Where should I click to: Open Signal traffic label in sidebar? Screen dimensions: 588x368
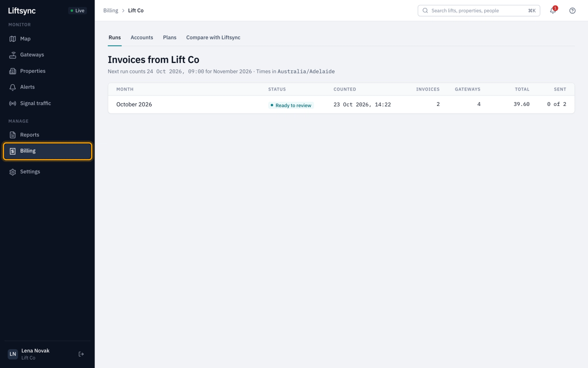click(x=35, y=103)
